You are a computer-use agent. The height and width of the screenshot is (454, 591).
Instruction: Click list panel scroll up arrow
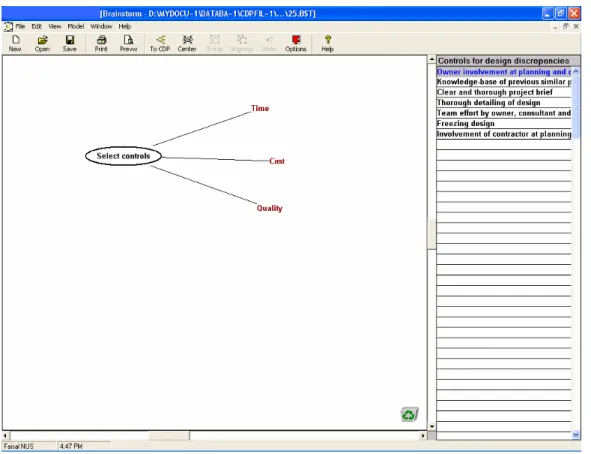tap(576, 71)
